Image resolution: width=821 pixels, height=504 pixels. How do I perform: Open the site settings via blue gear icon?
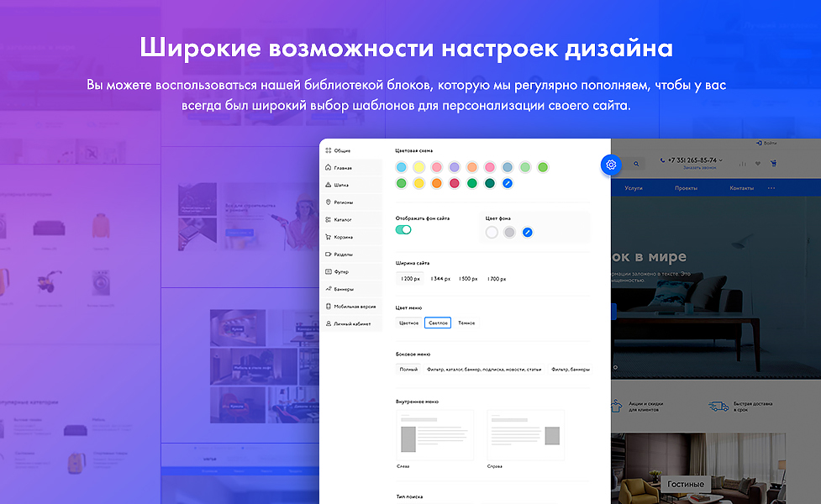(611, 165)
